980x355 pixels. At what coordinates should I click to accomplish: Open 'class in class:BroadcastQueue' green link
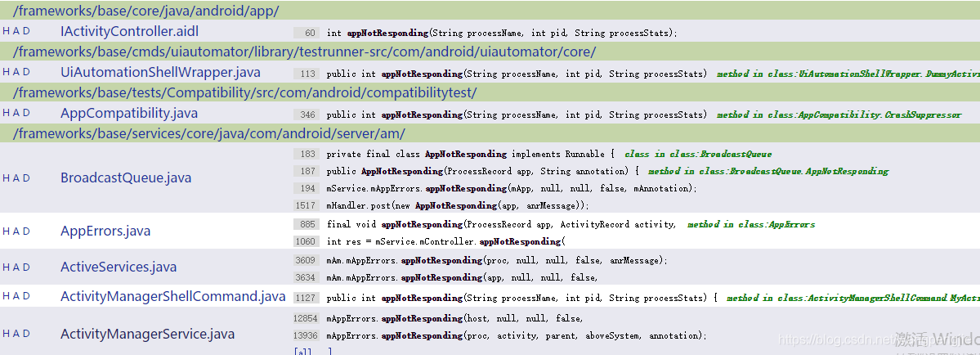698,154
